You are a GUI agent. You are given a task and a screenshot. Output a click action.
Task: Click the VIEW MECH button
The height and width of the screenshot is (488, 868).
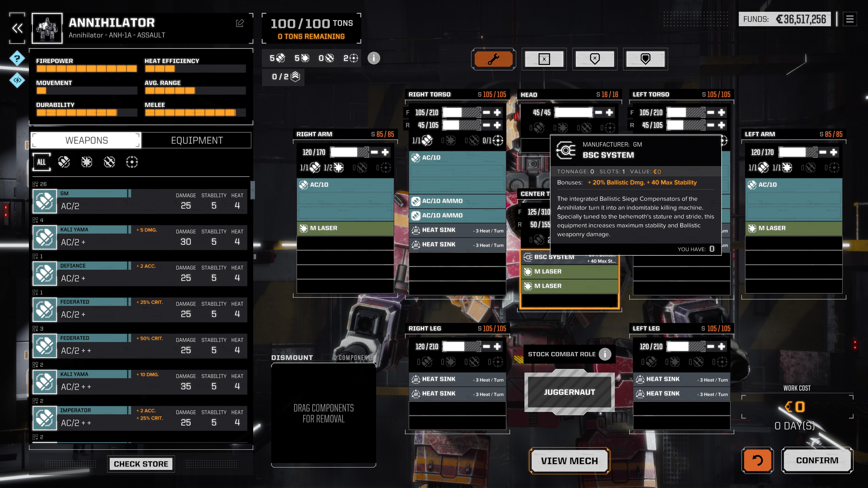tap(569, 460)
